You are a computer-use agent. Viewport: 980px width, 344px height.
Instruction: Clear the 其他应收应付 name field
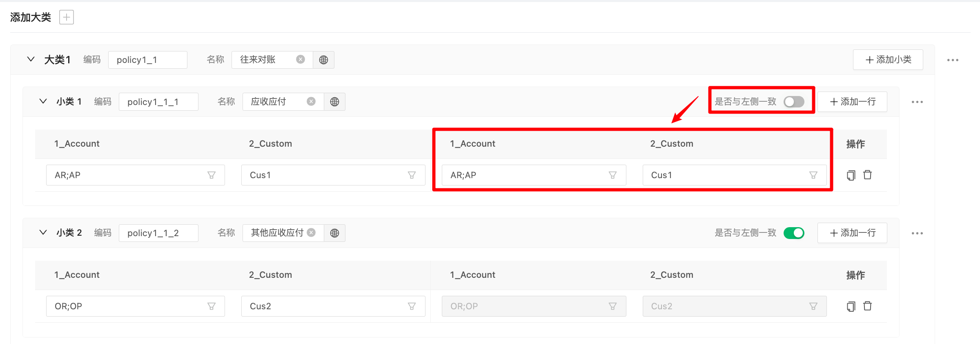pyautogui.click(x=311, y=232)
